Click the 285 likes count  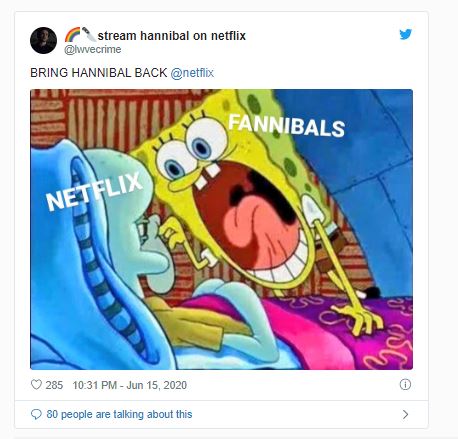click(x=54, y=385)
